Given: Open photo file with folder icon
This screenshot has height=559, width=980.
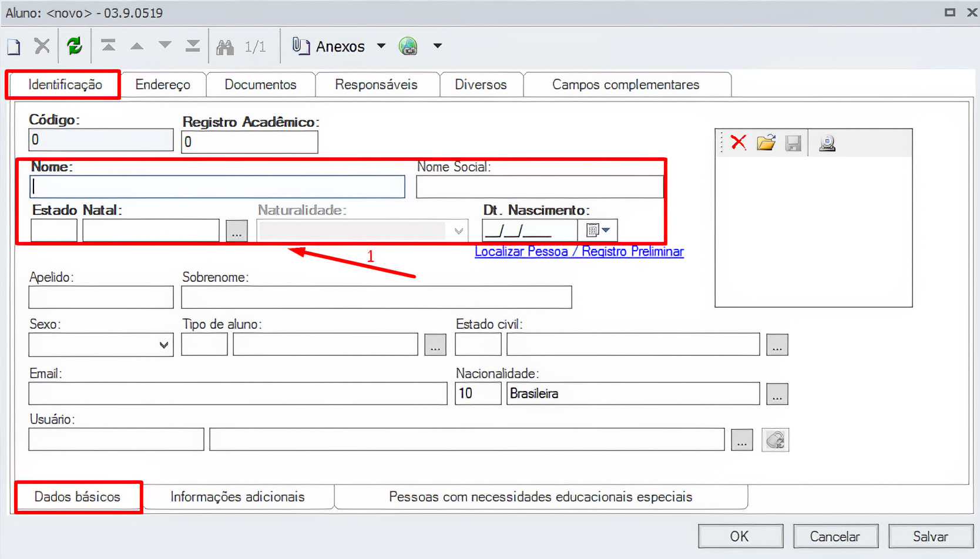Looking at the screenshot, I should pyautogui.click(x=766, y=143).
